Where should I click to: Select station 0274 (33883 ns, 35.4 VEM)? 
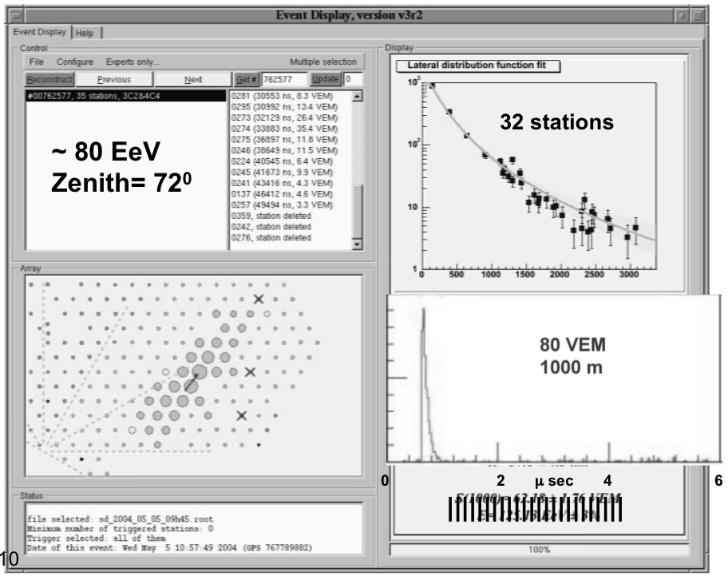pos(284,129)
